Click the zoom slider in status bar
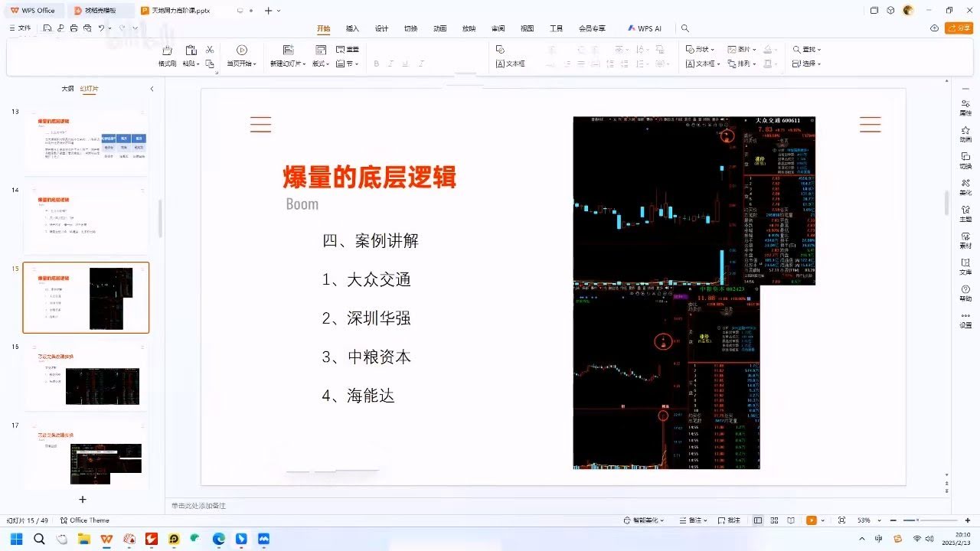This screenshot has width=980, height=551. pos(918,520)
